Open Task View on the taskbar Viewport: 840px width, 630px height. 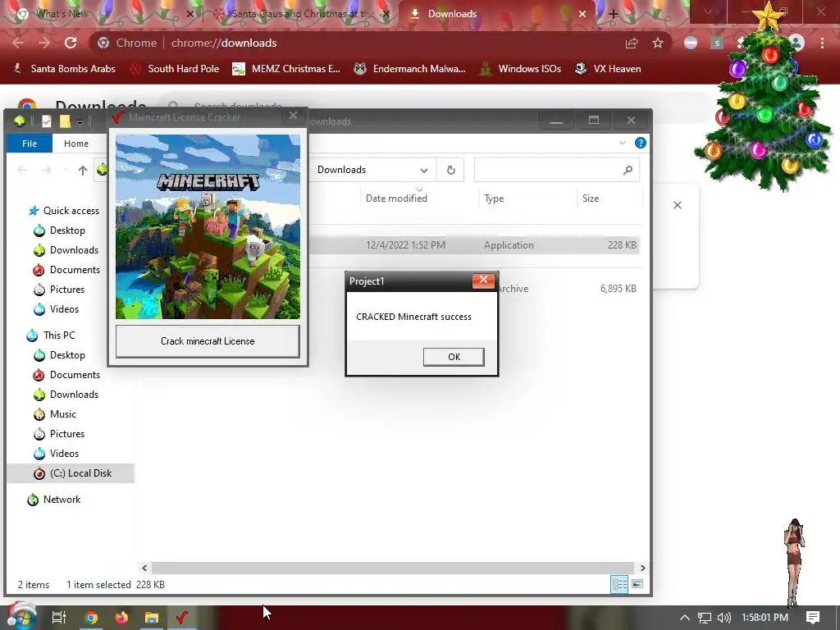[58, 618]
